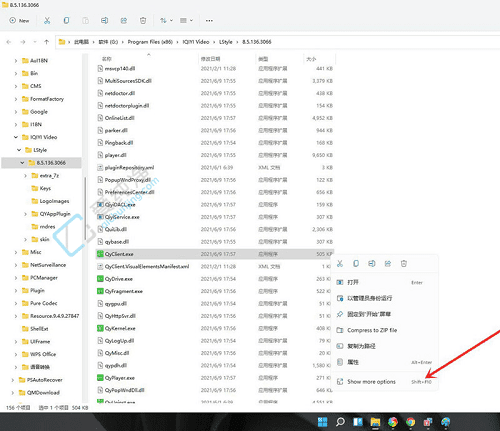Image resolution: width=500 pixels, height=431 pixels.
Task: Open the See more ellipsis menu
Action: click(x=209, y=21)
